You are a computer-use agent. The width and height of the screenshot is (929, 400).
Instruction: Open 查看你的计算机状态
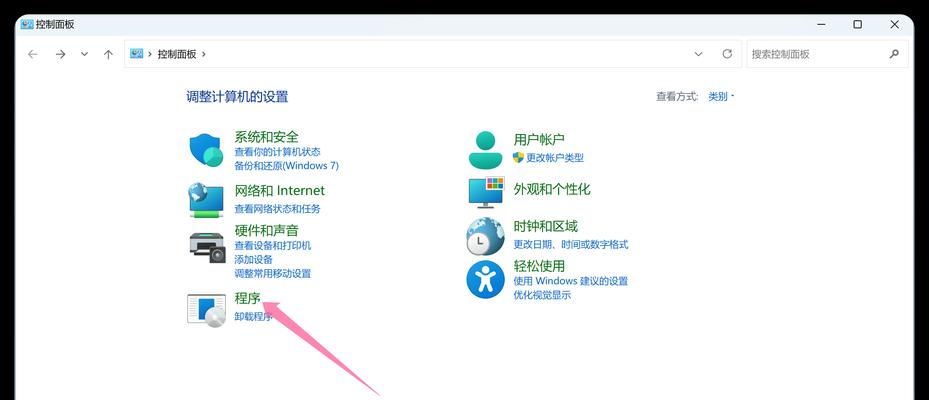(277, 152)
